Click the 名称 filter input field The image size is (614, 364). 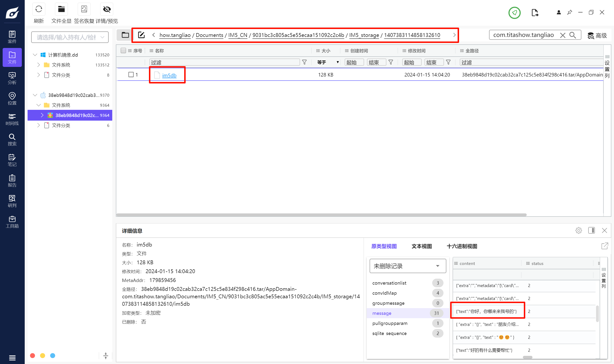224,62
